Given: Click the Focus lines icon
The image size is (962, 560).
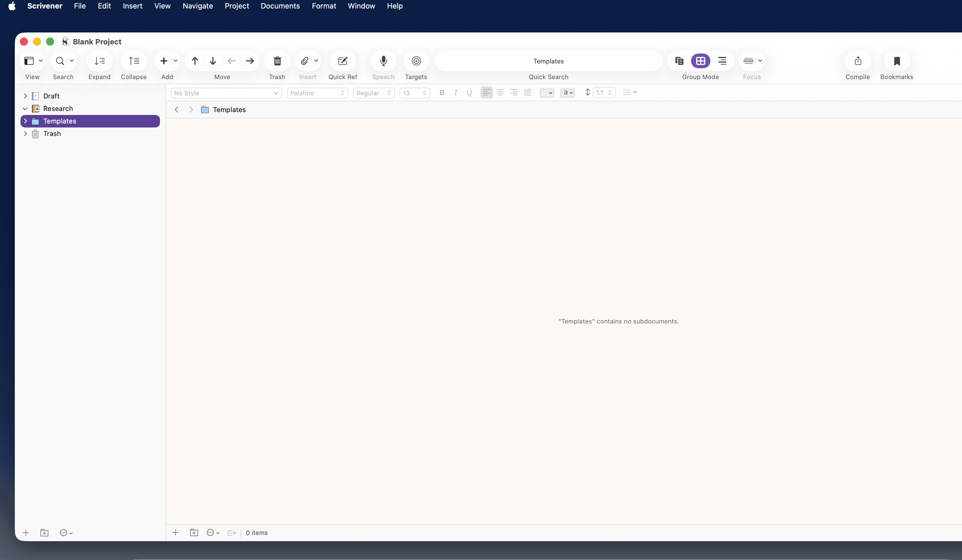Looking at the screenshot, I should point(749,61).
